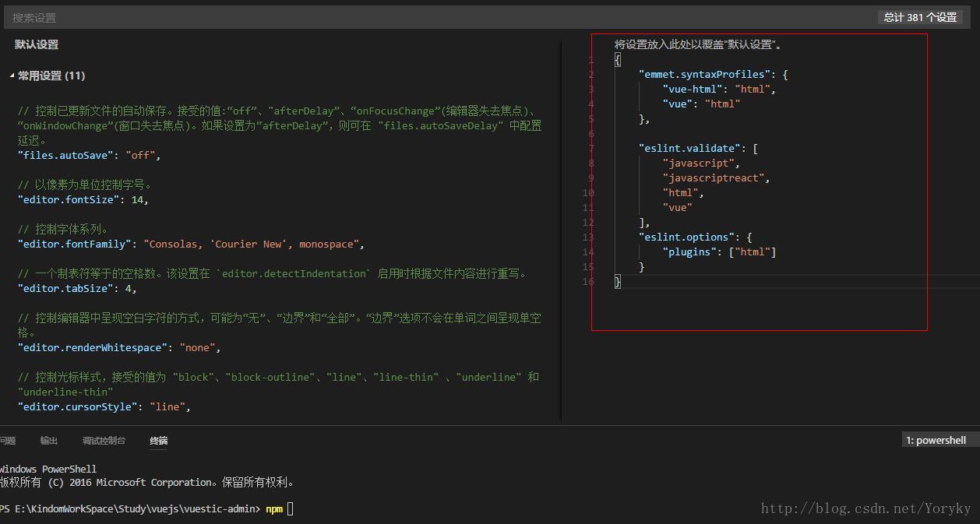Click the 将设置放入此处以覆盖 header text
Viewport: 980px width, 524px height.
pos(698,44)
